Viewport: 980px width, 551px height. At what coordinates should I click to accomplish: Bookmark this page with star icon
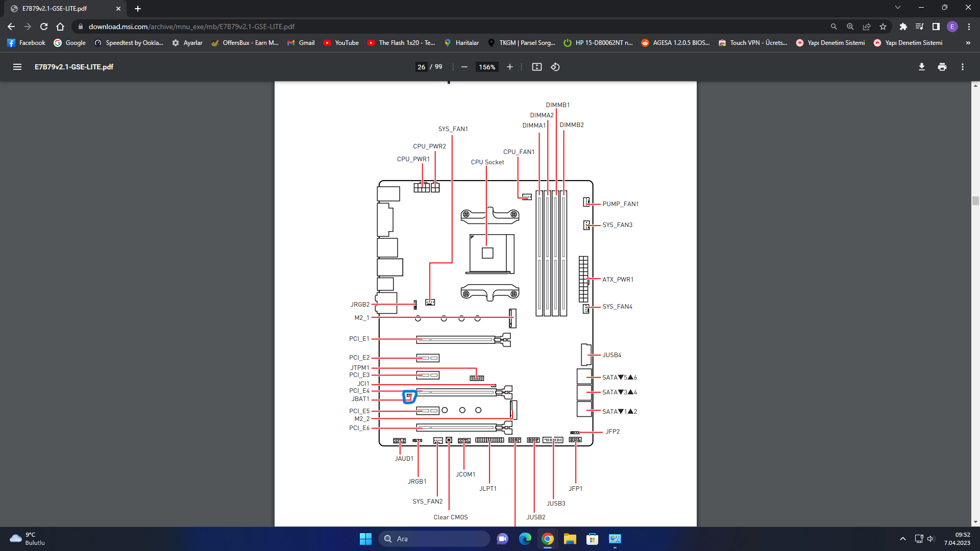[883, 27]
